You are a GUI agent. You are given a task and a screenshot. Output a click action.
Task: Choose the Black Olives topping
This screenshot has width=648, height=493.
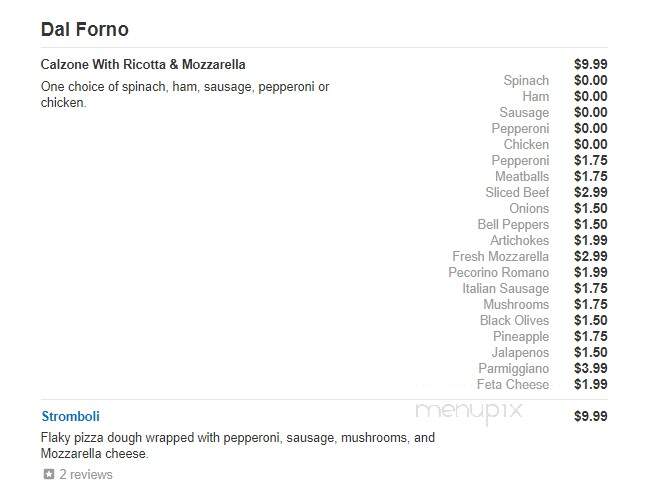pyautogui.click(x=515, y=320)
